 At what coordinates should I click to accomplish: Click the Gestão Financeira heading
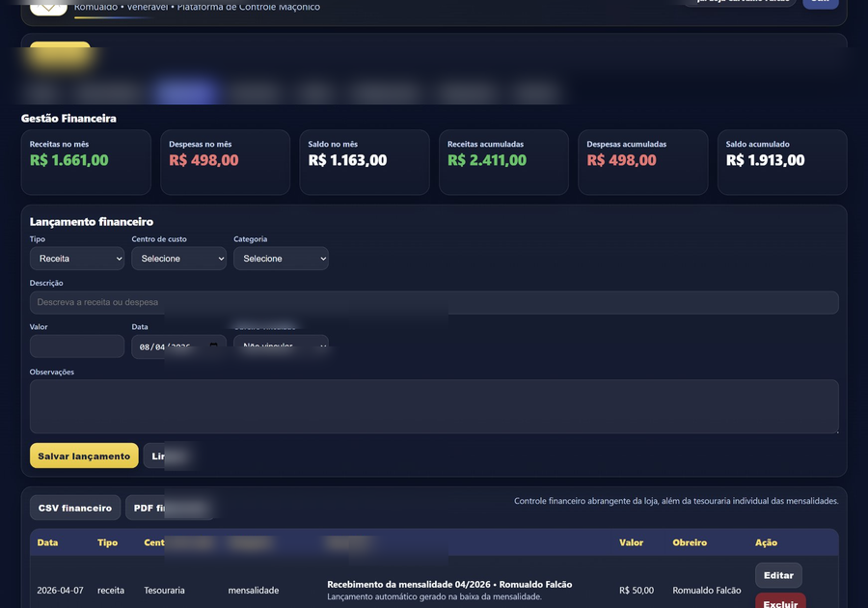pyautogui.click(x=68, y=119)
